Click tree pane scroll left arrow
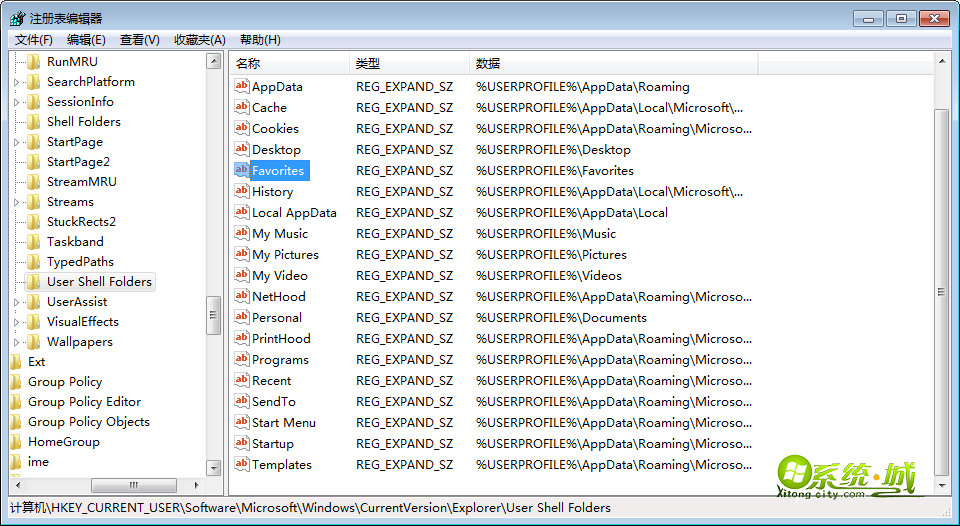This screenshot has width=960, height=526. point(17,486)
